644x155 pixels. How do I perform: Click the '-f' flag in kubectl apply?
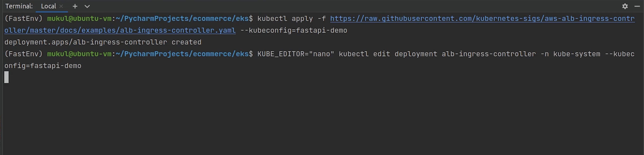321,19
